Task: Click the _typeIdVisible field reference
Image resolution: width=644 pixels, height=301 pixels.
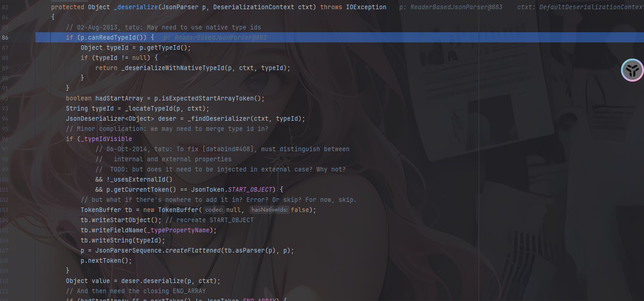Action: click(106, 139)
